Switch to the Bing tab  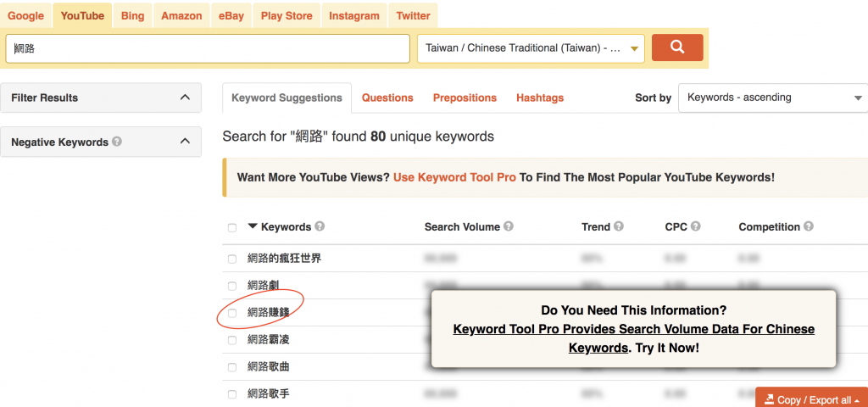(132, 15)
